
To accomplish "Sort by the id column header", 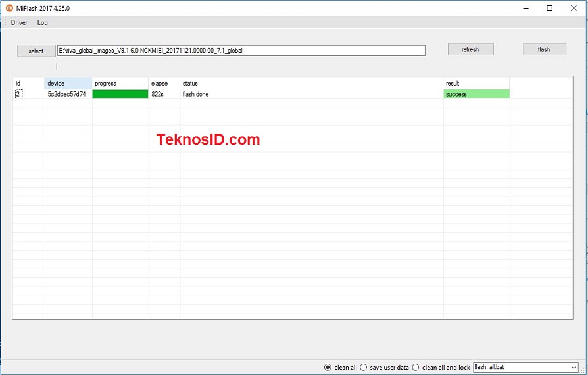I will (x=29, y=84).
